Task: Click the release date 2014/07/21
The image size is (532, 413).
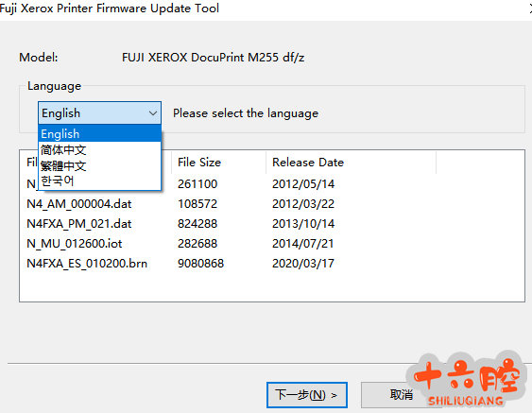Action: point(303,244)
